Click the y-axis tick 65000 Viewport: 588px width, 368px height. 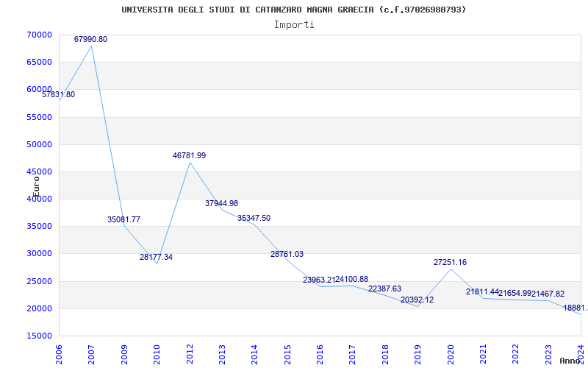tap(40, 63)
